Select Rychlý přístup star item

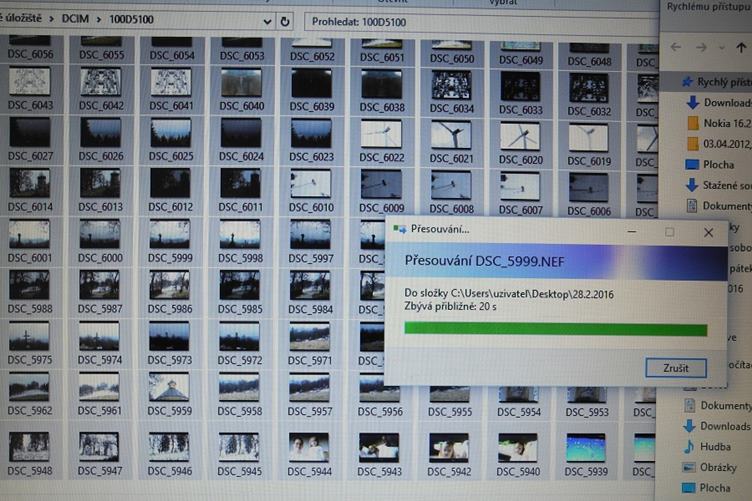point(717,82)
